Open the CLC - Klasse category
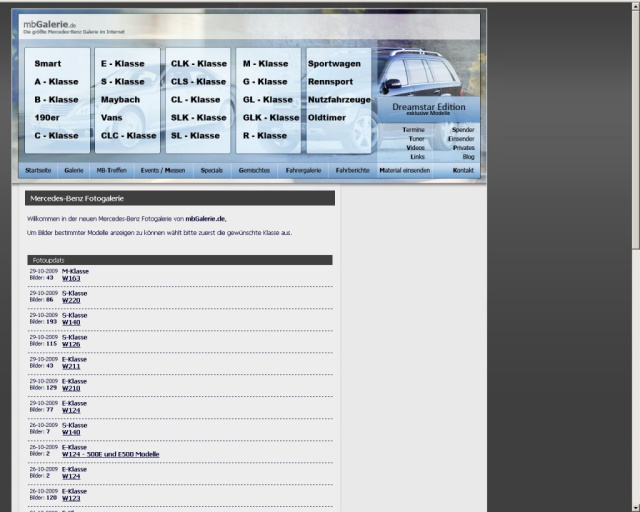Image resolution: width=640 pixels, height=512 pixels. [x=129, y=136]
